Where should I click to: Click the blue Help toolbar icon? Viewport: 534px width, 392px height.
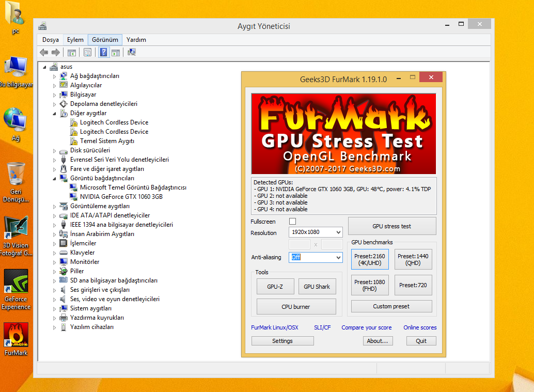(x=104, y=53)
